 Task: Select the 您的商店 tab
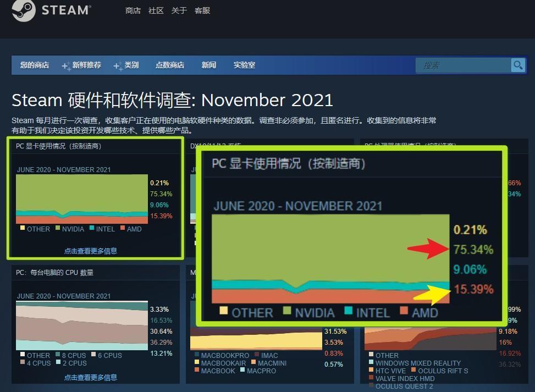(x=35, y=65)
